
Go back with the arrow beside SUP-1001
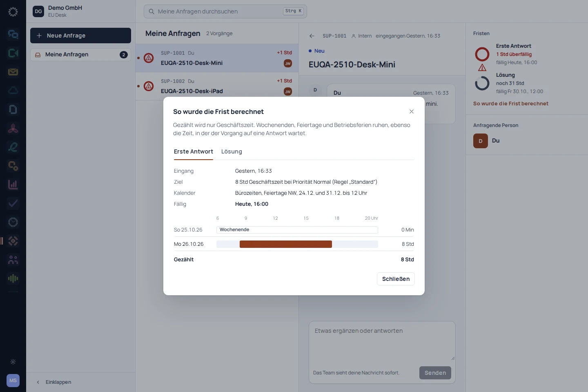pyautogui.click(x=312, y=36)
